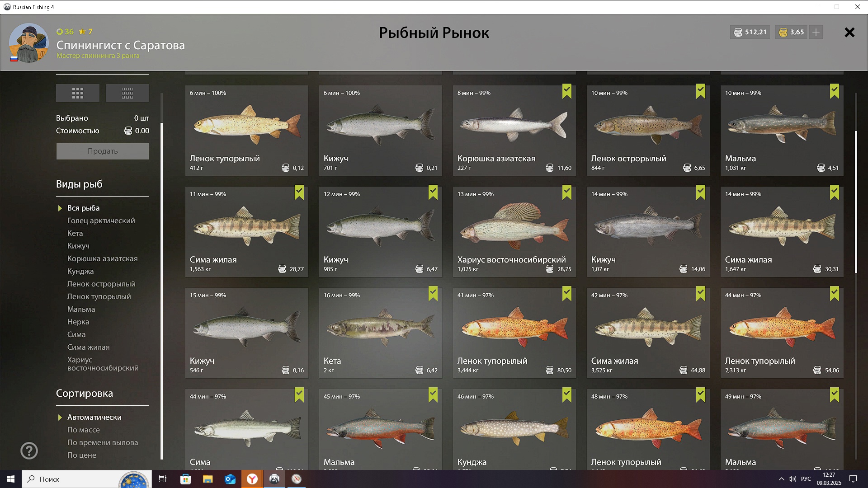Open File Explorer from taskbar
This screenshot has height=488, width=868.
[208, 479]
